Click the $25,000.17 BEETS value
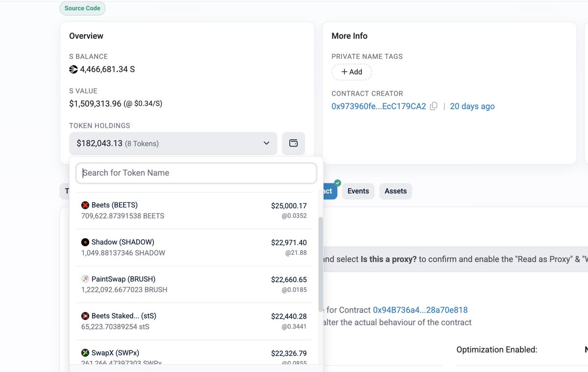The height and width of the screenshot is (372, 588). 289,206
